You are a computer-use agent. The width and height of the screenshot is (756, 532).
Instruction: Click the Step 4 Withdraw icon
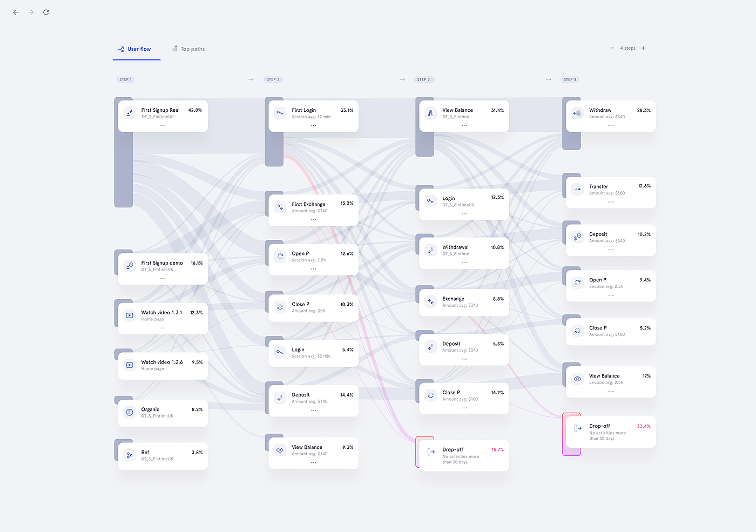pyautogui.click(x=577, y=113)
